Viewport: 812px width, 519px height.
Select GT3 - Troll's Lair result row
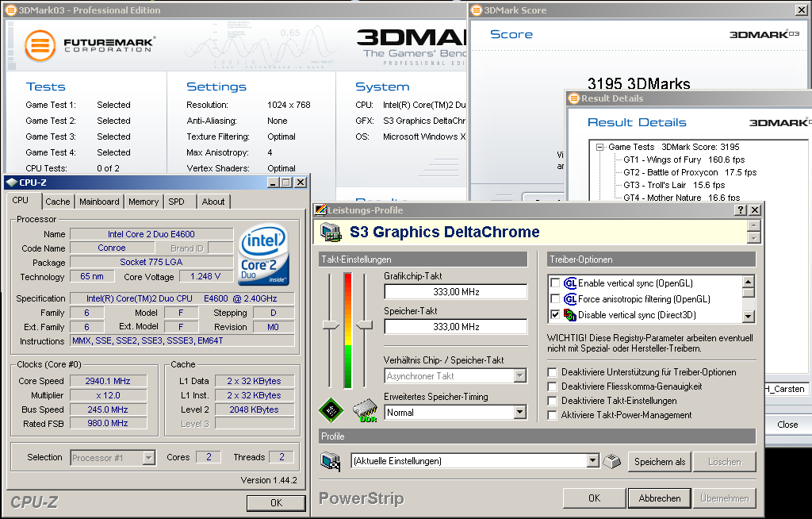[674, 185]
